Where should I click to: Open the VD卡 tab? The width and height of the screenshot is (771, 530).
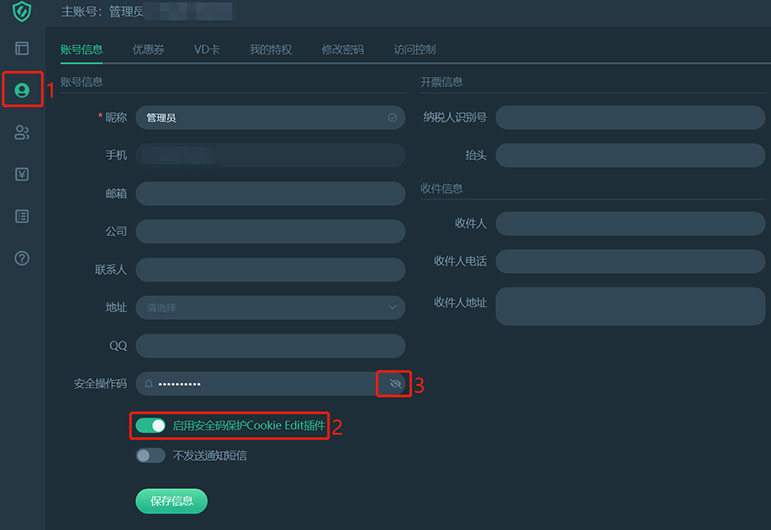pos(206,49)
